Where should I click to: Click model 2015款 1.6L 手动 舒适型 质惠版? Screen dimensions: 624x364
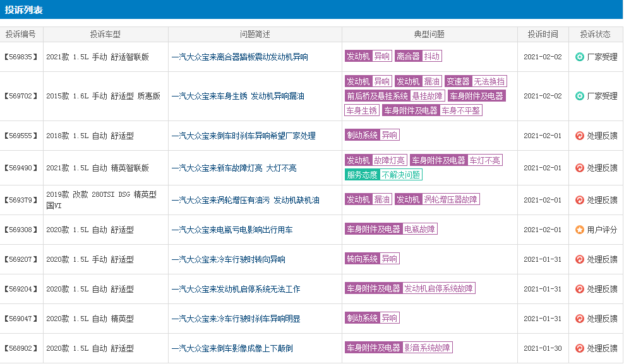coord(104,96)
